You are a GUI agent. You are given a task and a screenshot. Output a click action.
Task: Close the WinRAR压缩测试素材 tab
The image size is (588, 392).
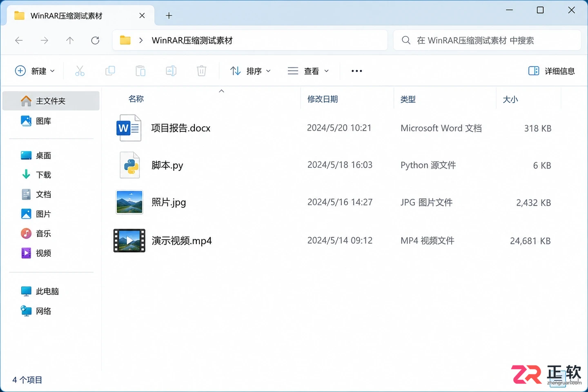(142, 16)
